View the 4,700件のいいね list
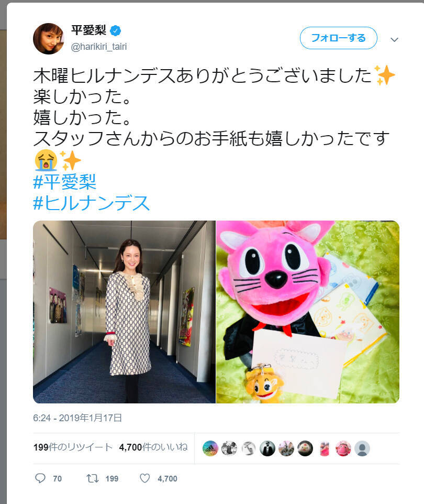This screenshot has width=424, height=504. point(153,447)
